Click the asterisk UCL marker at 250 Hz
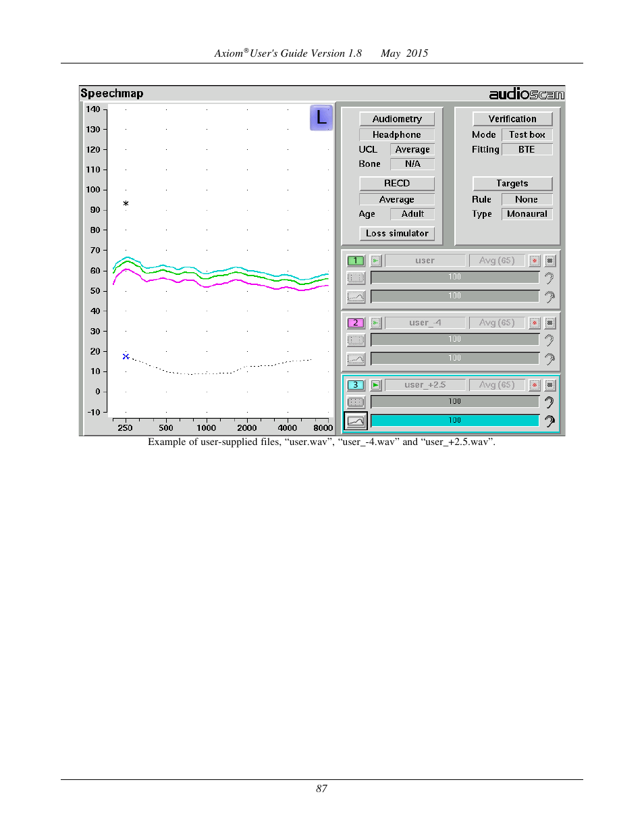Screen dimensions: 644x834 pos(126,203)
